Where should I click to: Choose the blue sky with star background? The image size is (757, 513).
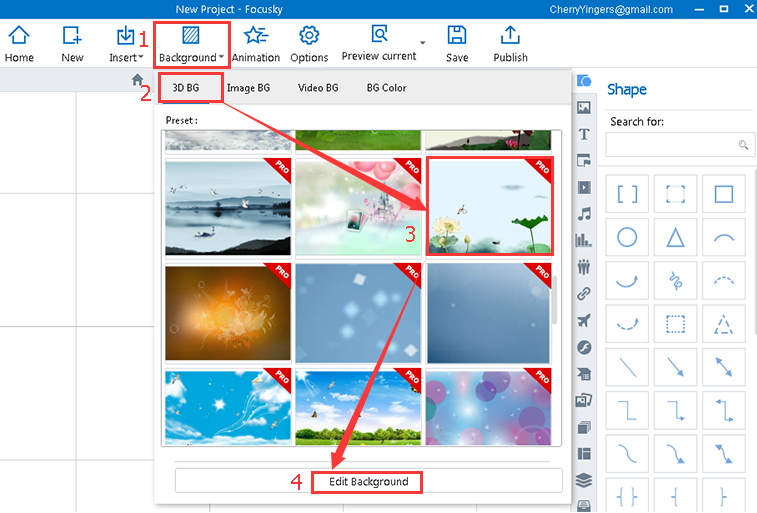pyautogui.click(x=228, y=407)
